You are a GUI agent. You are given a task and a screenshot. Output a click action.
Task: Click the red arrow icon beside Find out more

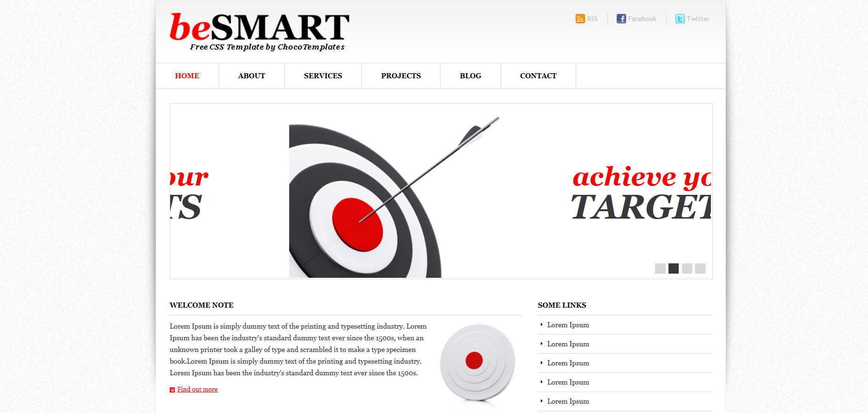click(x=172, y=390)
